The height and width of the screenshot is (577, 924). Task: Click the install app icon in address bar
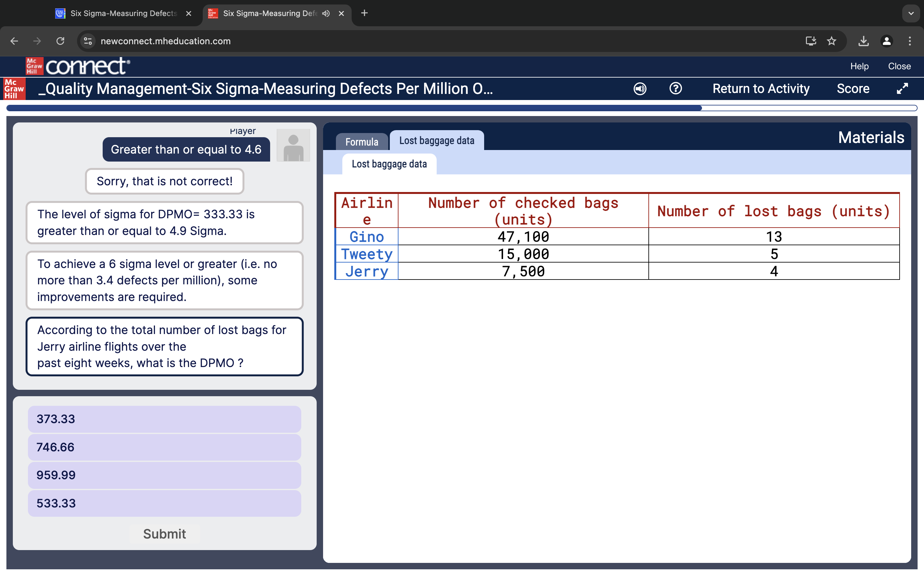tap(811, 41)
